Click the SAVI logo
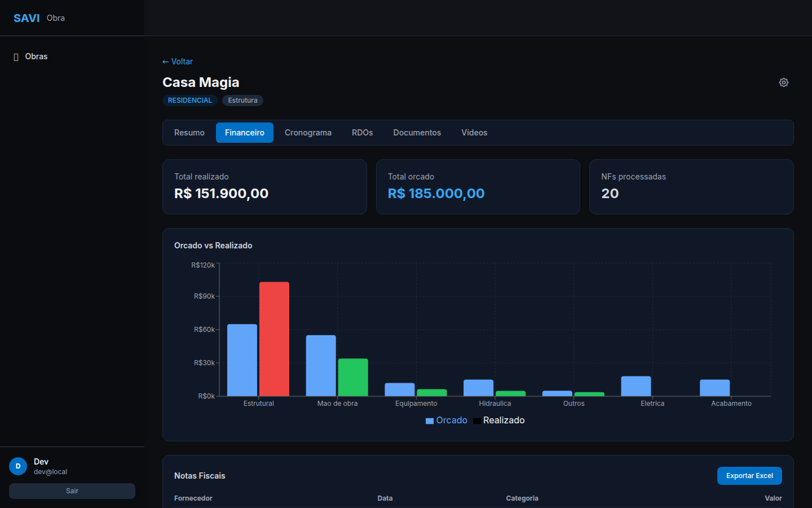 click(27, 18)
